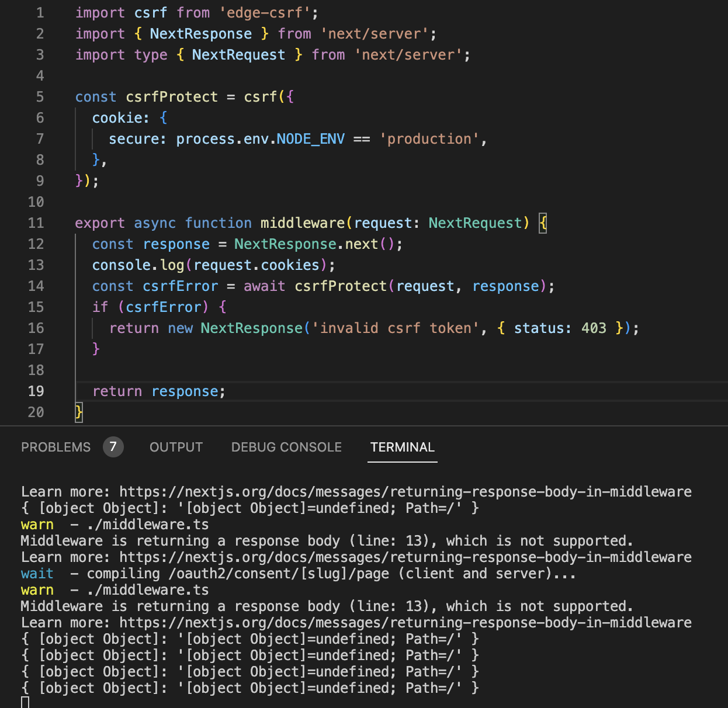Click the warn label in the terminal
This screenshot has width=728, height=708.
(37, 524)
